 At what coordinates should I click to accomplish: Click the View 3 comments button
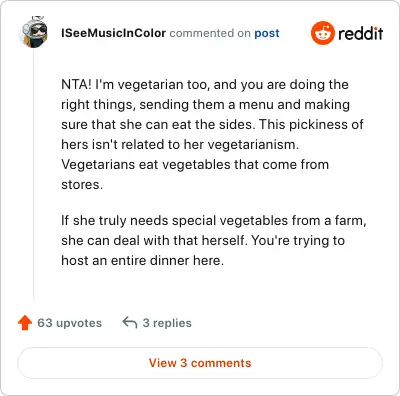tap(200, 363)
